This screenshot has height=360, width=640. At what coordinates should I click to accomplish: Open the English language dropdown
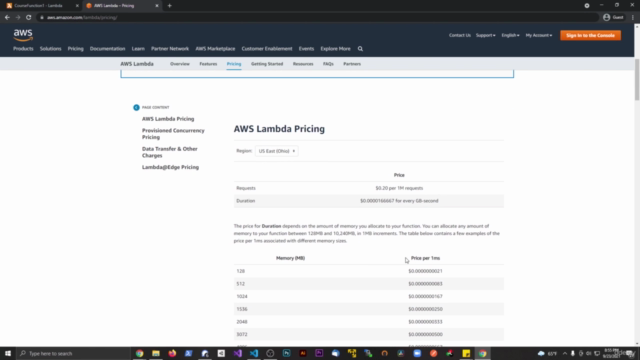point(510,35)
